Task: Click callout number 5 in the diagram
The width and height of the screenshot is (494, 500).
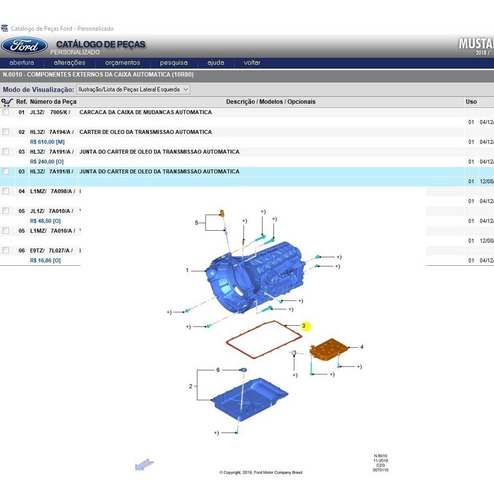Action: (x=196, y=222)
